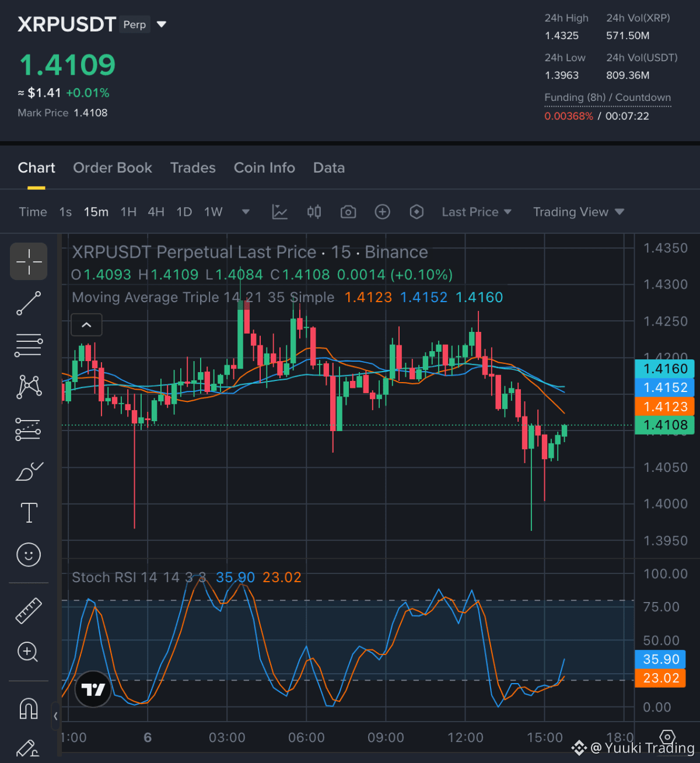This screenshot has height=763, width=700.
Task: Click the Funding (8h) / Countdown link
Action: [608, 97]
